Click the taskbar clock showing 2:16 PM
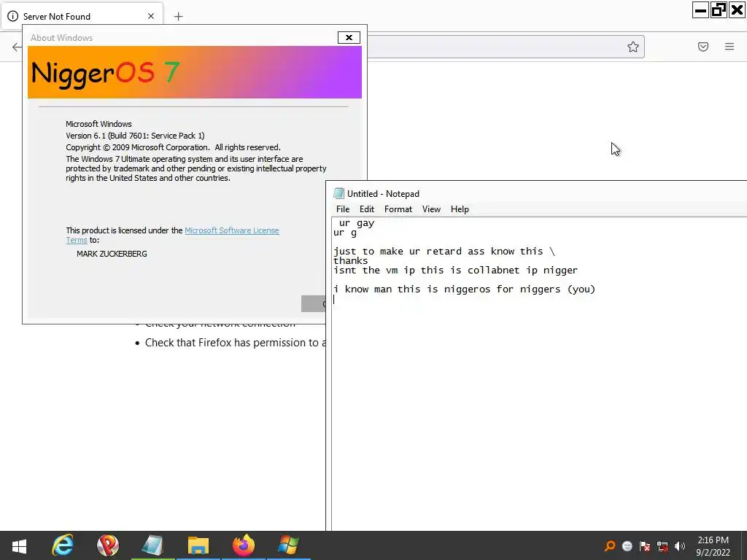The height and width of the screenshot is (560, 747). click(x=713, y=546)
